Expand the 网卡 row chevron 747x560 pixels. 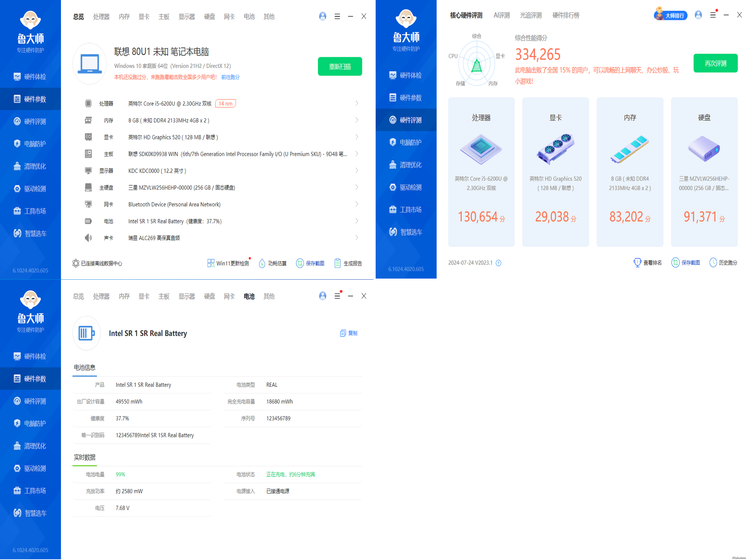pyautogui.click(x=357, y=204)
